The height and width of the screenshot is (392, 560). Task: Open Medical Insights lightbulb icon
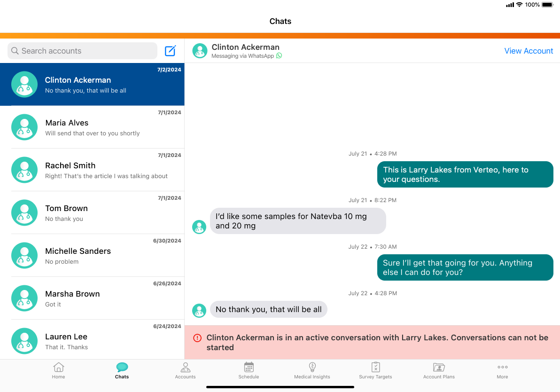point(312,368)
